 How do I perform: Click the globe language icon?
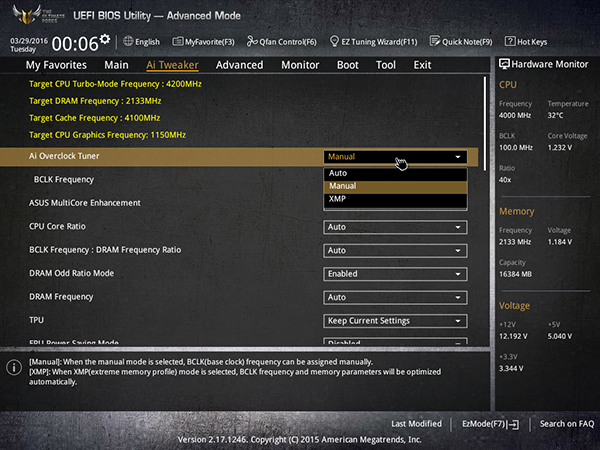(128, 41)
